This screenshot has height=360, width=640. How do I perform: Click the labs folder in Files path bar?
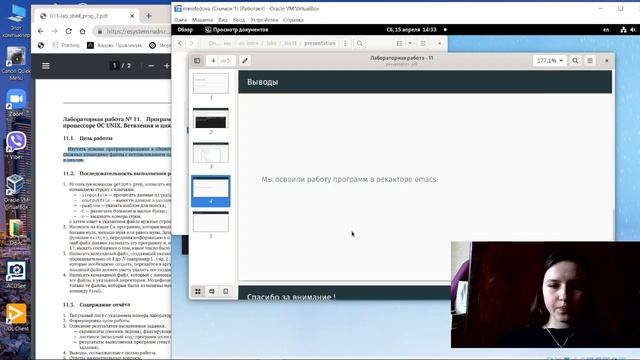[x=271, y=43]
